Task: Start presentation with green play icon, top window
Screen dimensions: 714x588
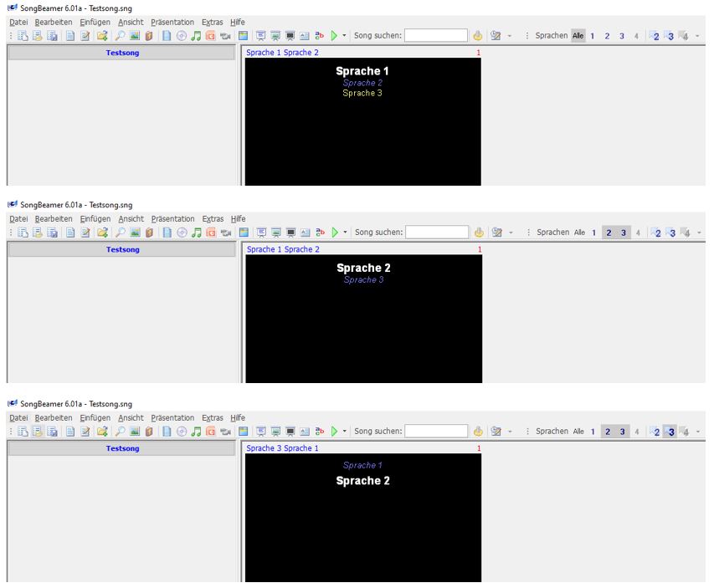Action: click(x=334, y=35)
